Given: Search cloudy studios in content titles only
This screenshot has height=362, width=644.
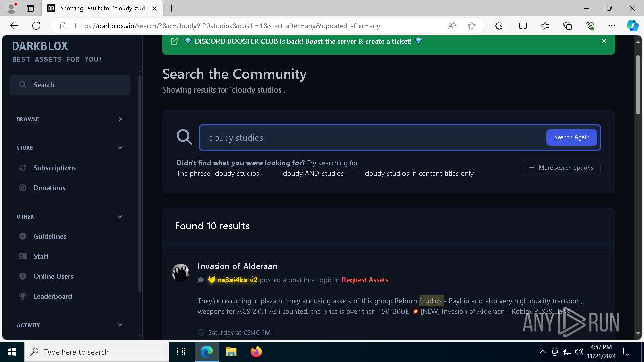Looking at the screenshot, I should click(419, 173).
